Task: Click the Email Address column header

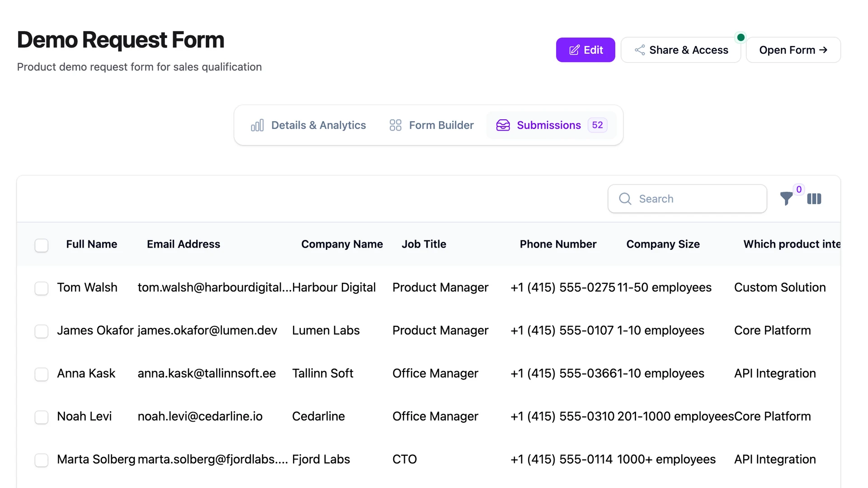Action: (x=184, y=244)
